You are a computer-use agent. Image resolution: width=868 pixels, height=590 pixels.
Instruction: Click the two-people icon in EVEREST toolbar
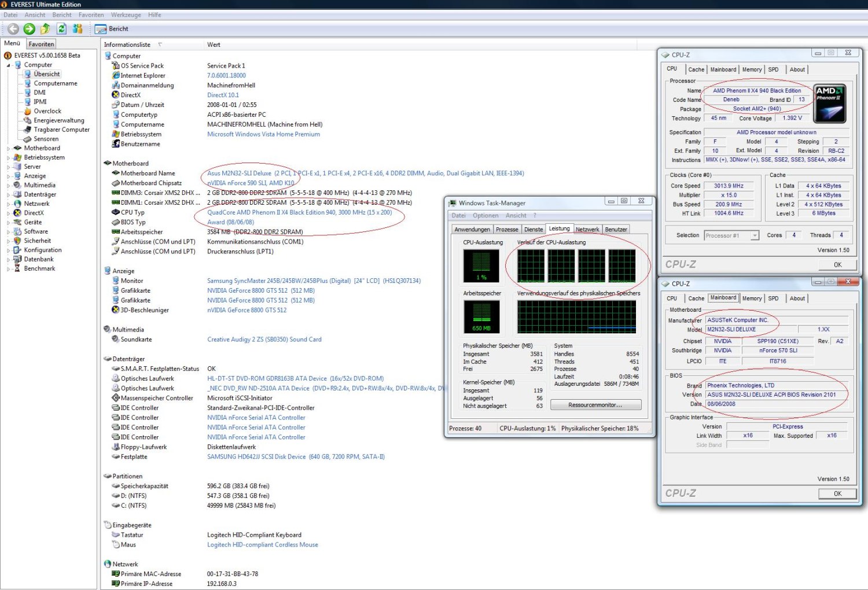pos(78,29)
